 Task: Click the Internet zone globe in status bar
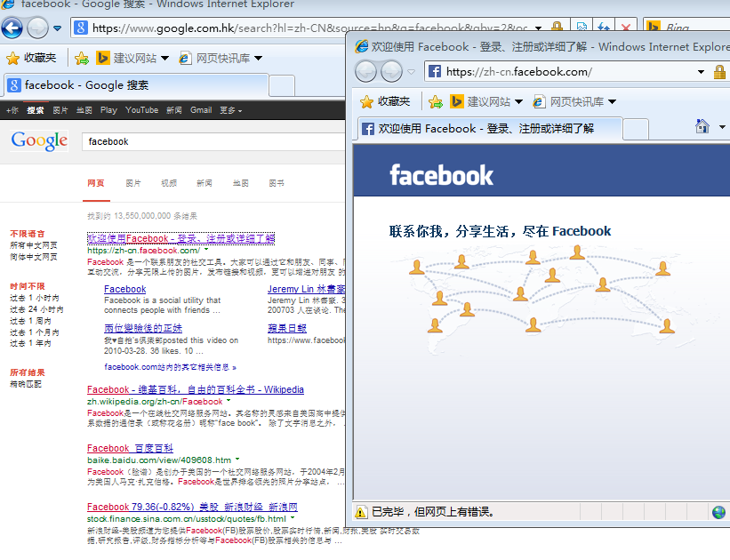pos(718,513)
